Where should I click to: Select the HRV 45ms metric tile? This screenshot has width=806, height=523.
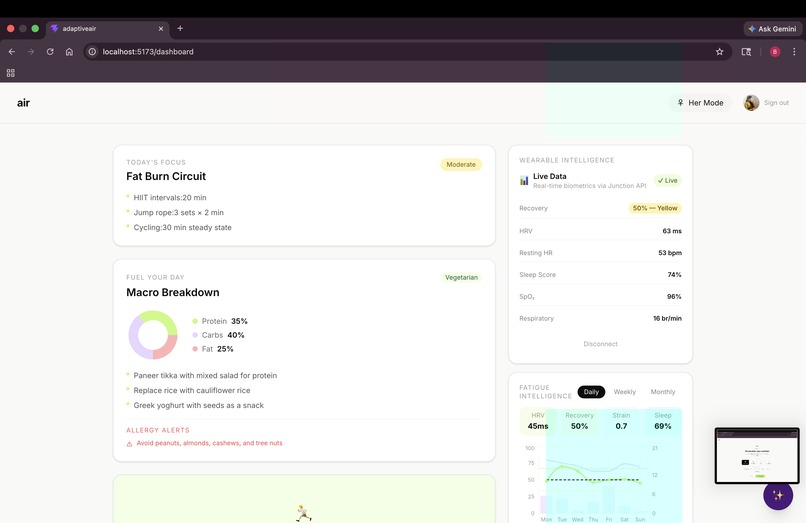(x=538, y=421)
